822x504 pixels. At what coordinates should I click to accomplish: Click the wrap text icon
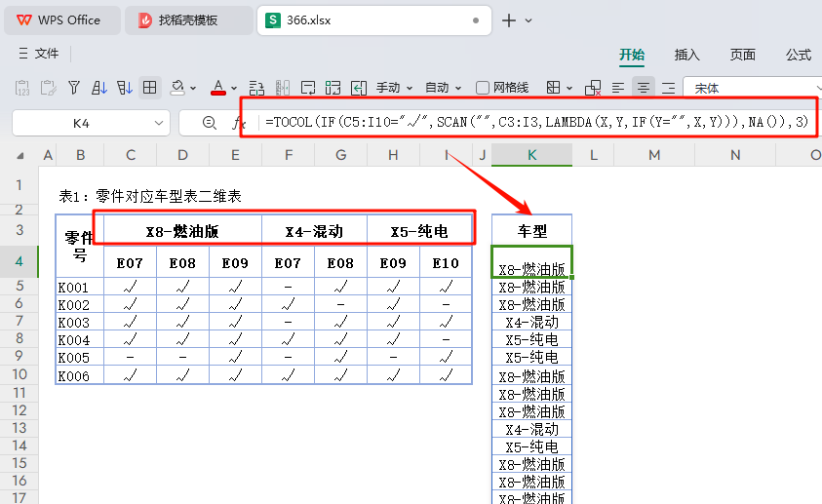[308, 88]
